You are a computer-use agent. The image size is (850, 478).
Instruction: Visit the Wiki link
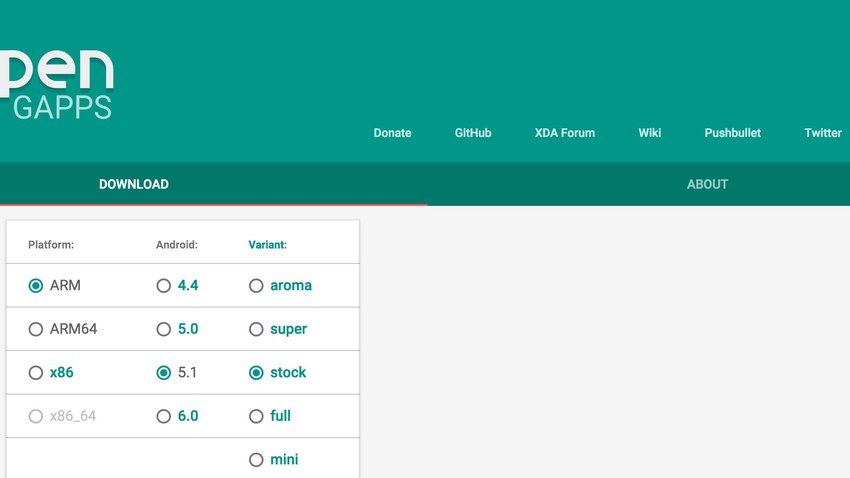[649, 133]
